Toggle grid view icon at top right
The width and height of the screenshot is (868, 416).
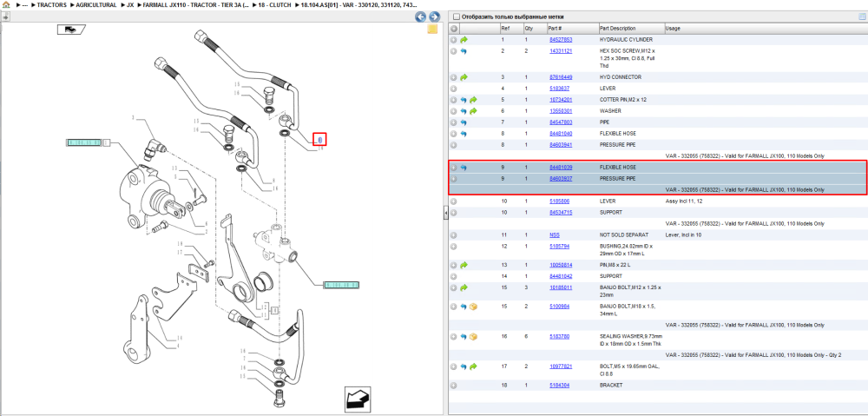tap(861, 17)
